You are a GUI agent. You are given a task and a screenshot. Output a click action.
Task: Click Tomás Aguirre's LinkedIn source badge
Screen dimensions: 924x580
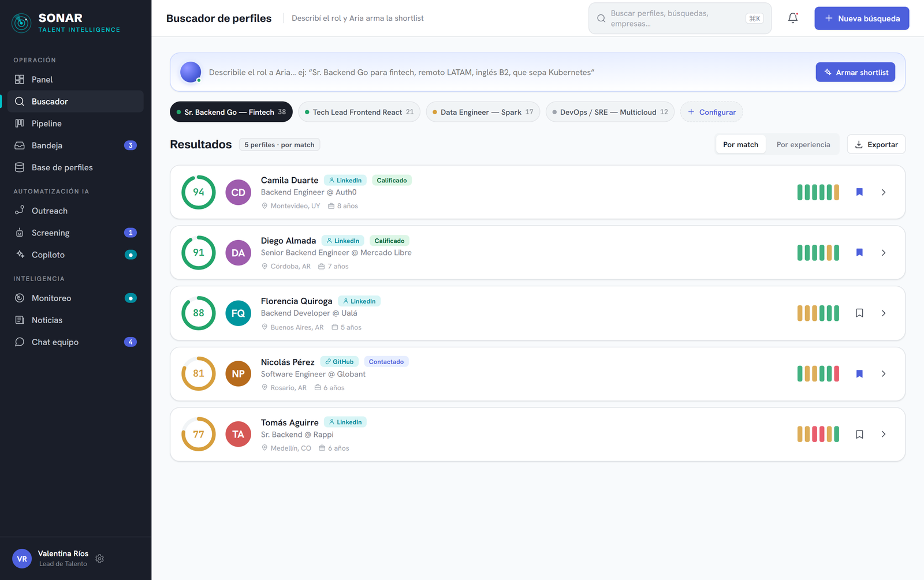coord(345,422)
